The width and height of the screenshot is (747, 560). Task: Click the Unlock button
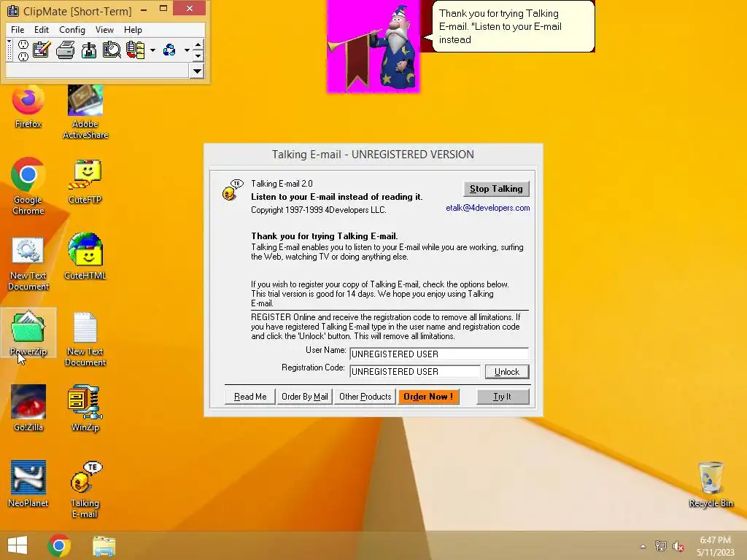(x=506, y=371)
